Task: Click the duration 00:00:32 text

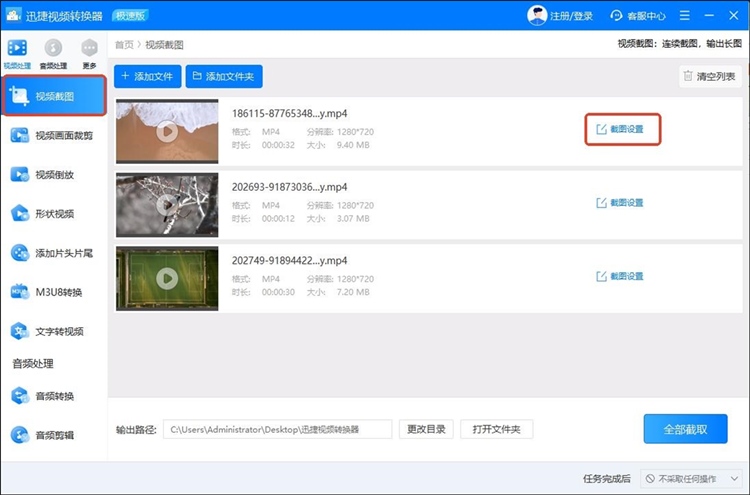Action: pos(278,145)
